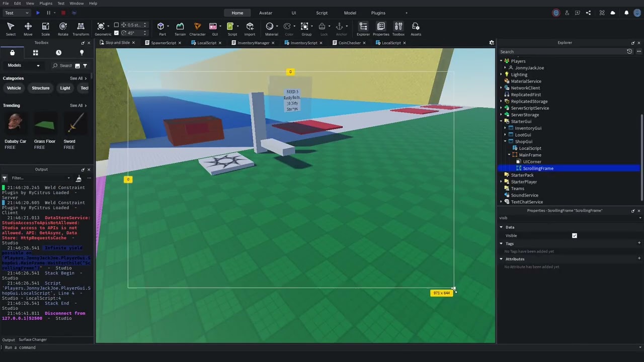This screenshot has height=362, width=644.
Task: Click the Explorer Search field
Action: coord(561,52)
